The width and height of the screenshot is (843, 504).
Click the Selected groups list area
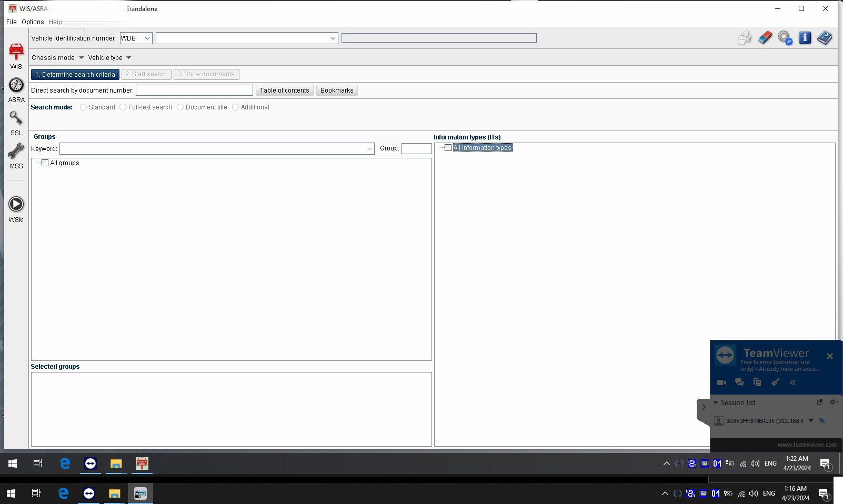[232, 409]
